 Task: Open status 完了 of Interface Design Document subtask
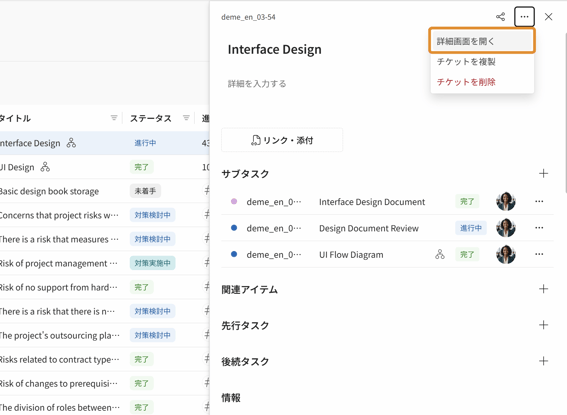467,201
